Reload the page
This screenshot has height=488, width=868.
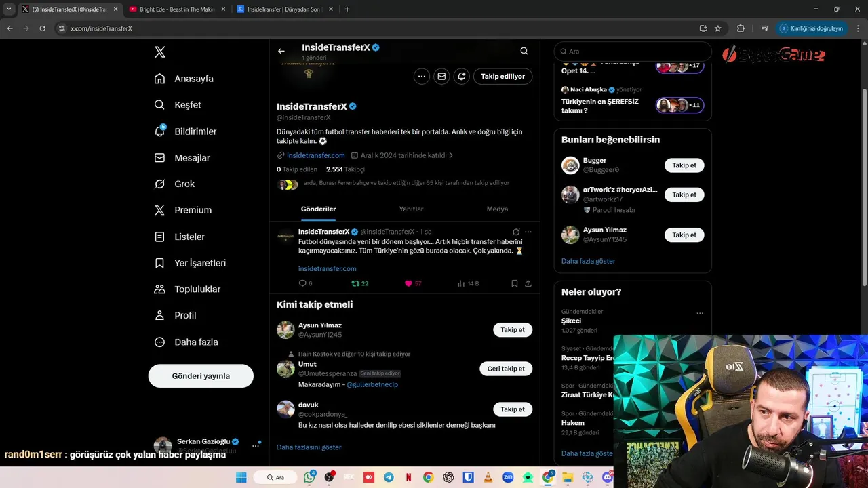(42, 28)
